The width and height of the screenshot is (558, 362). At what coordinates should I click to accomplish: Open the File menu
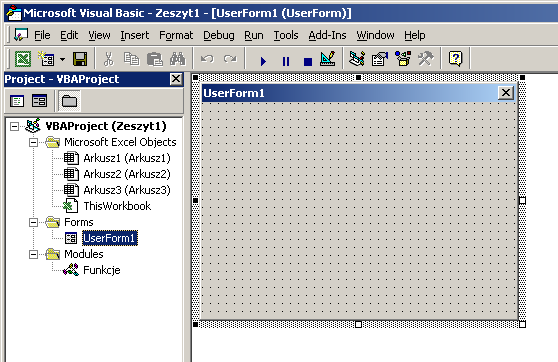42,35
